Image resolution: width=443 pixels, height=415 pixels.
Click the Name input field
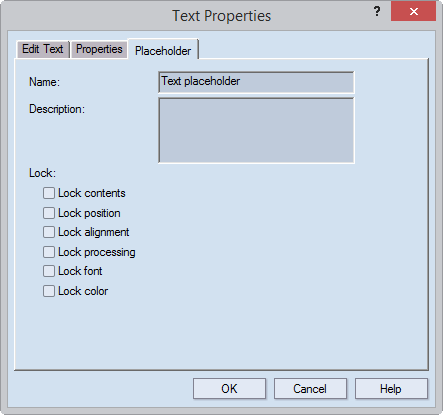(x=256, y=82)
